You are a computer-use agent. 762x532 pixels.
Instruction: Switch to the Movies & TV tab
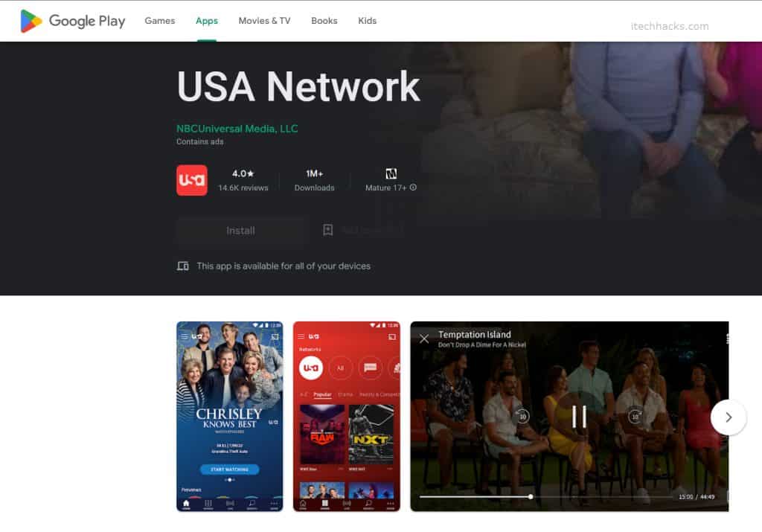pyautogui.click(x=264, y=21)
